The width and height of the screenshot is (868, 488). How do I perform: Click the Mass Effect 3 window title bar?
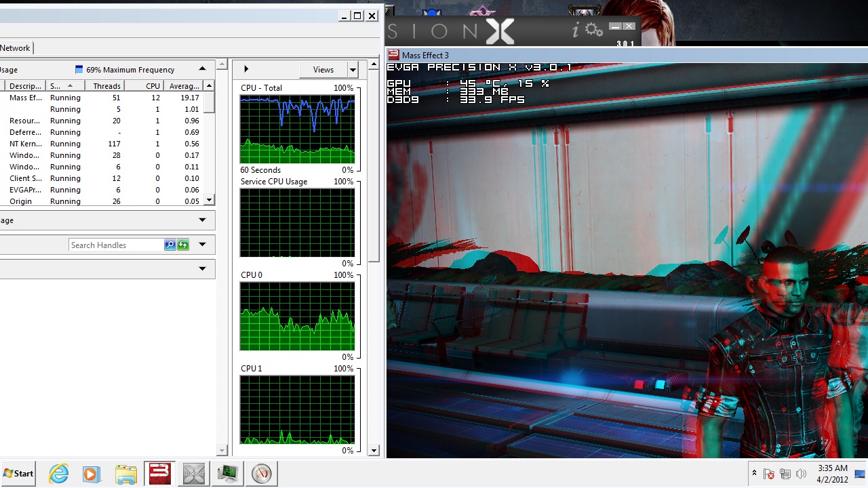[626, 55]
